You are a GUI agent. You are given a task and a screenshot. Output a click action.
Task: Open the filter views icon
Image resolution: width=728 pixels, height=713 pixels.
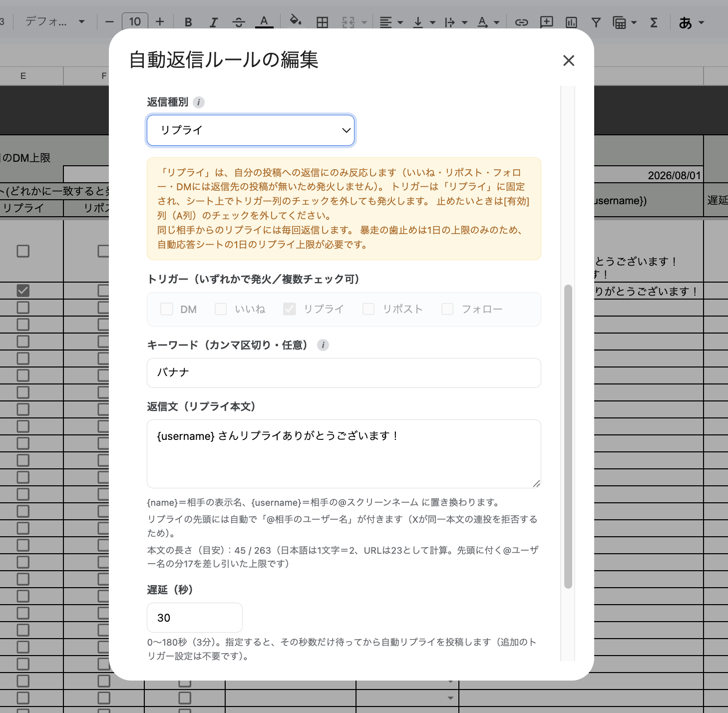pyautogui.click(x=619, y=22)
